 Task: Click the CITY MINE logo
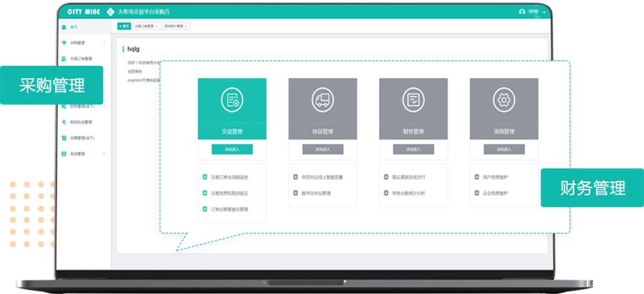[x=83, y=12]
